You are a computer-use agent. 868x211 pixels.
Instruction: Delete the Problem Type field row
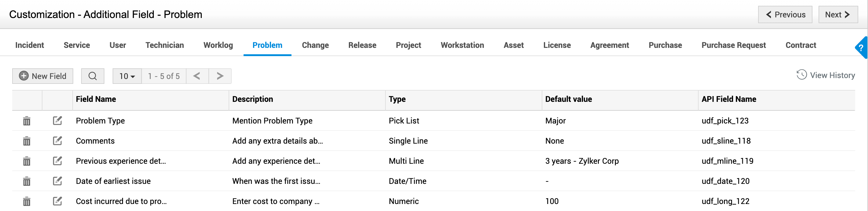pos(27,121)
